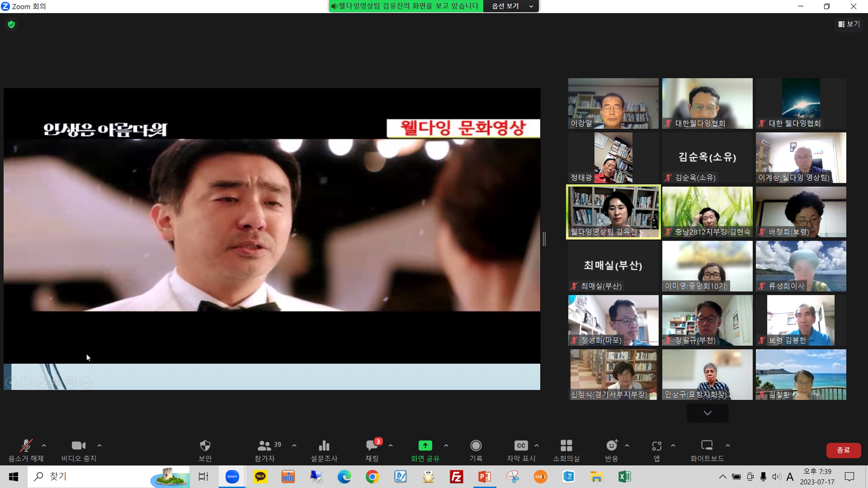
Task: Toggle captions with 자막 표시 CC
Action: [521, 445]
